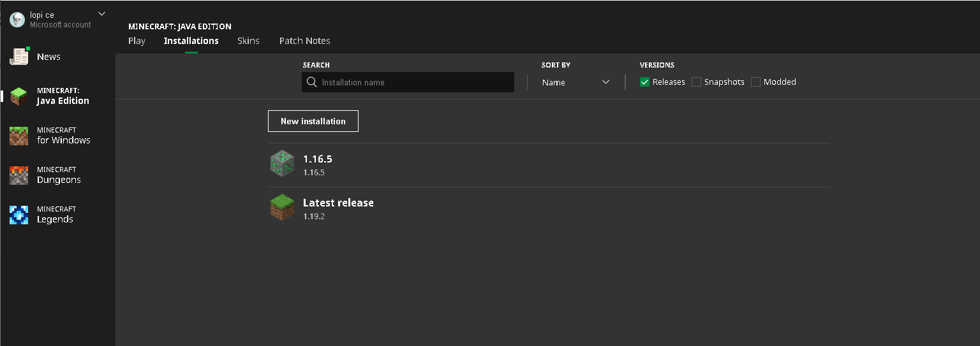This screenshot has height=346, width=980.
Task: Open the Patch Notes tab
Action: coord(304,41)
